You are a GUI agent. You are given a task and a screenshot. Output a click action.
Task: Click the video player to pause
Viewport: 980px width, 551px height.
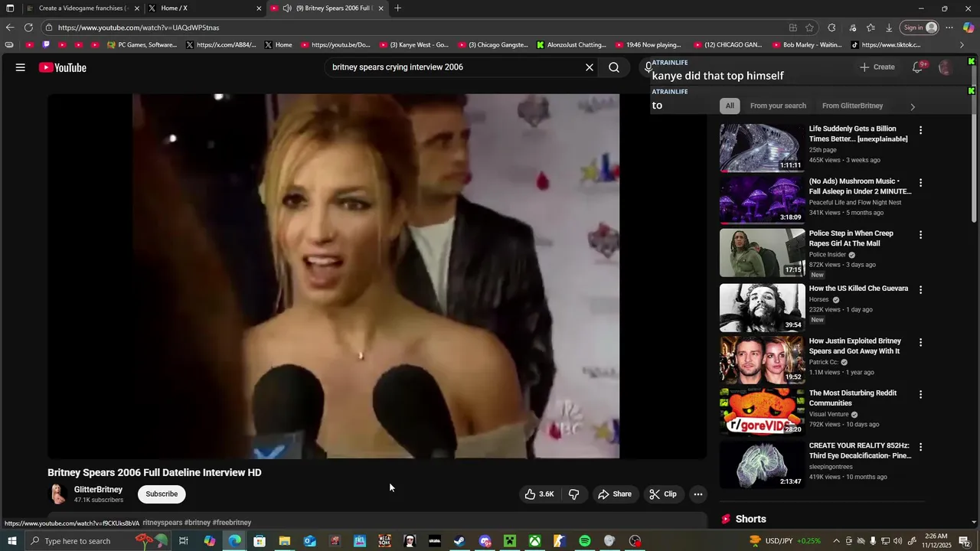tap(376, 276)
